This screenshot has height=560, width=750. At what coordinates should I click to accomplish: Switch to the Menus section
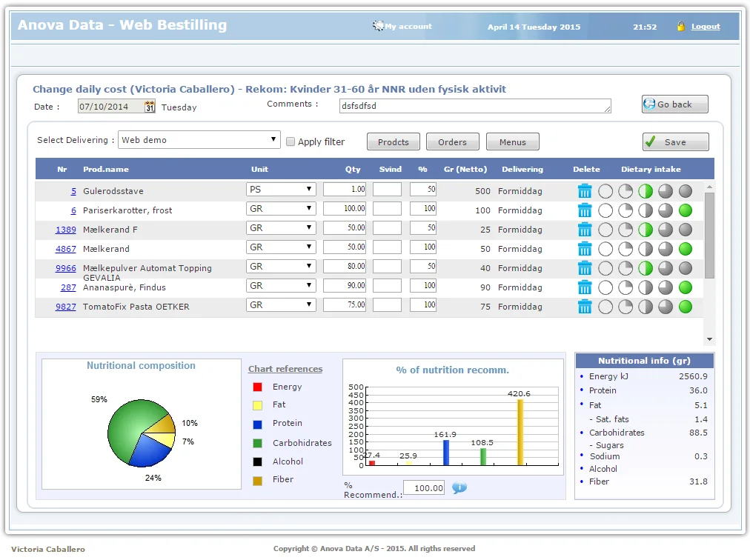(x=512, y=142)
